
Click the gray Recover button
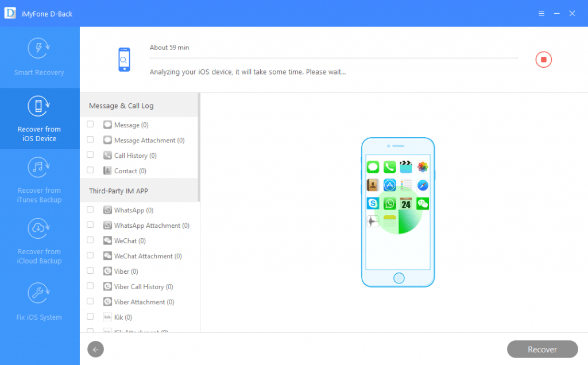(542, 350)
